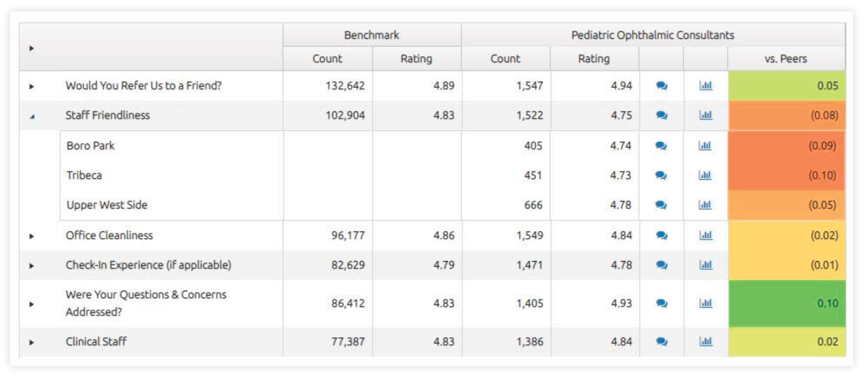Expand the Would You Refer Us row
Image resolution: width=868 pixels, height=382 pixels.
click(31, 86)
